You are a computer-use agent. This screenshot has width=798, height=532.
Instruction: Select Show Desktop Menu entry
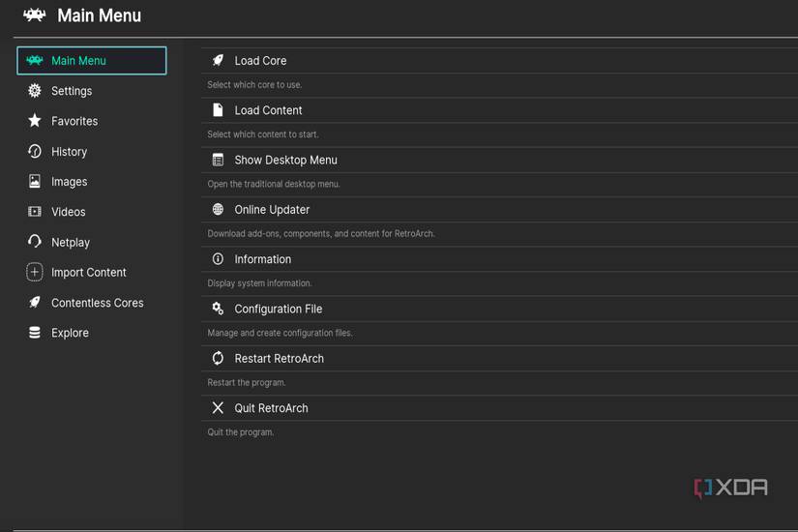pos(499,160)
